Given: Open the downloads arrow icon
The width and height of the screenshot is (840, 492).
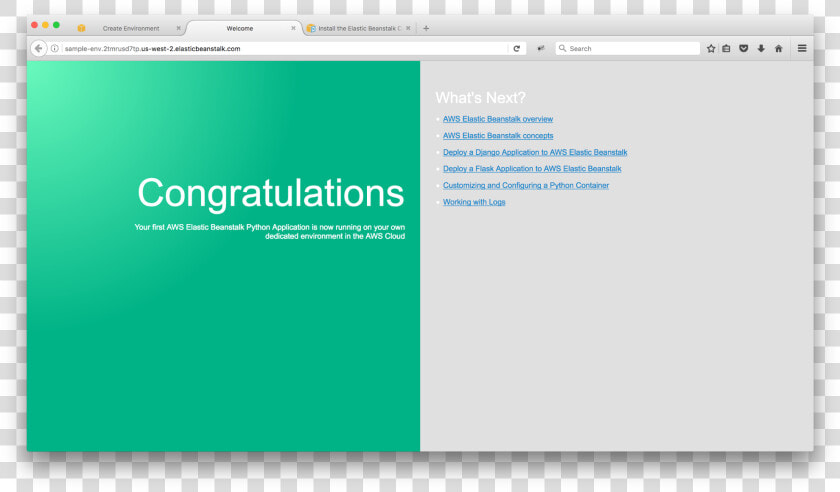Looking at the screenshot, I should pos(761,48).
